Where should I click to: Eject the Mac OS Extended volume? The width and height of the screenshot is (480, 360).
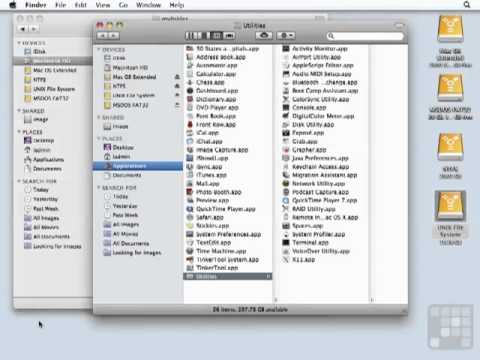177,77
